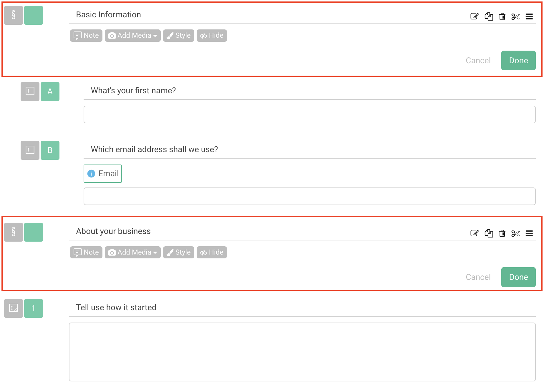Select question A, What's your first name
This screenshot has height=392, width=544.
(x=50, y=92)
